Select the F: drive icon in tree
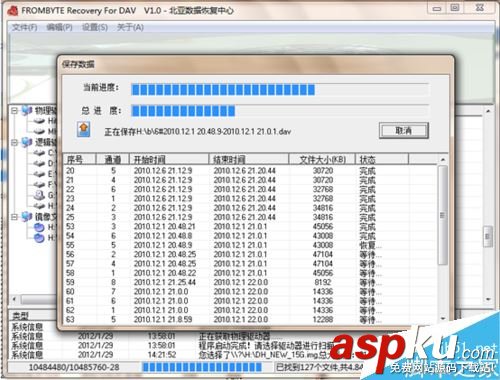 click(39, 185)
